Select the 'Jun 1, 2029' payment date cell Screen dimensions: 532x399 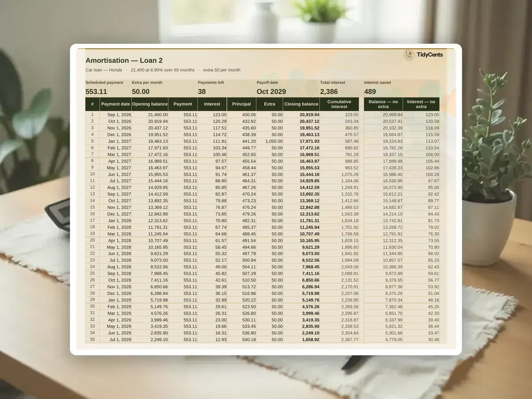point(115,333)
